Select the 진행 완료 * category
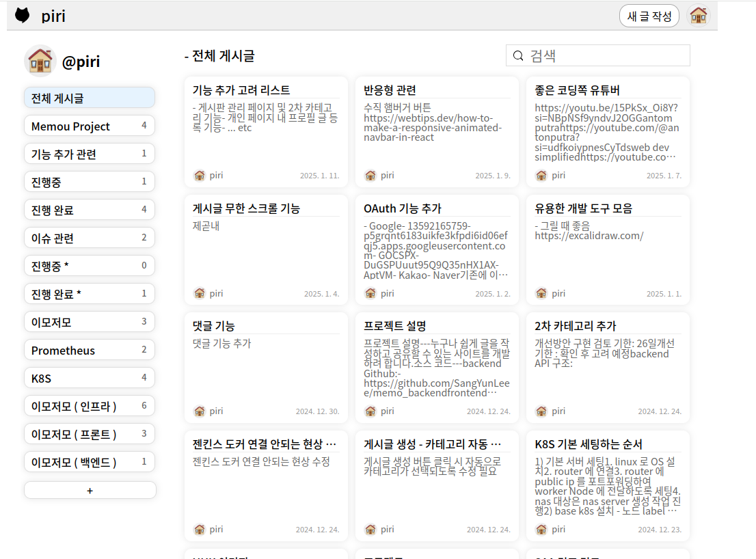 tap(89, 293)
